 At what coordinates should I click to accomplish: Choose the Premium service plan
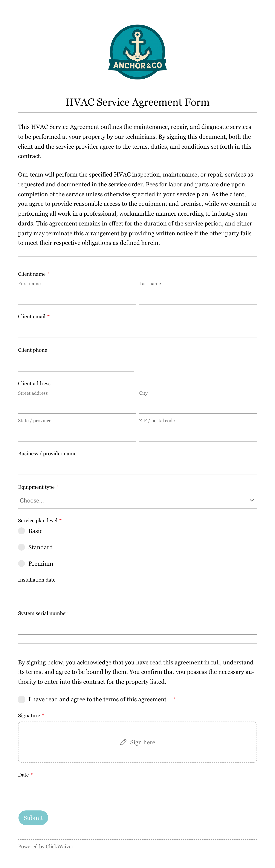(x=21, y=563)
